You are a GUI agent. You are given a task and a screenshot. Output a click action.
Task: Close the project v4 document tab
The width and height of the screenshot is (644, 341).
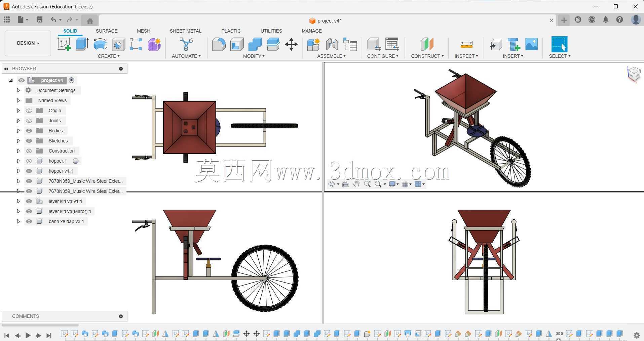click(x=552, y=20)
